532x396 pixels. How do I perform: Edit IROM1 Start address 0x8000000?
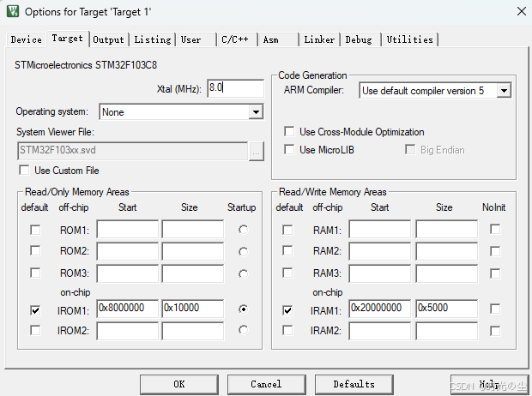coord(128,309)
